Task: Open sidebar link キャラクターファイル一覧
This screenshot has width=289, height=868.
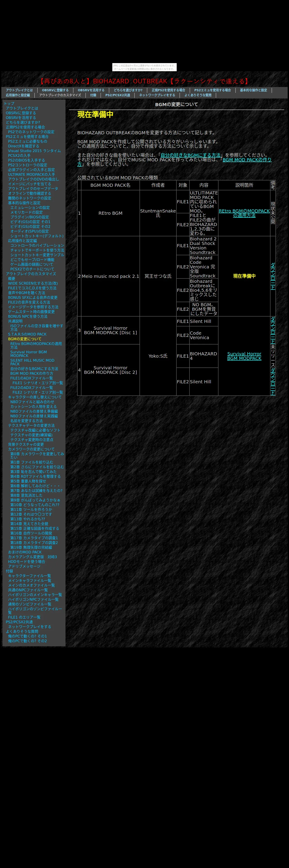Action: [x=29, y=576]
